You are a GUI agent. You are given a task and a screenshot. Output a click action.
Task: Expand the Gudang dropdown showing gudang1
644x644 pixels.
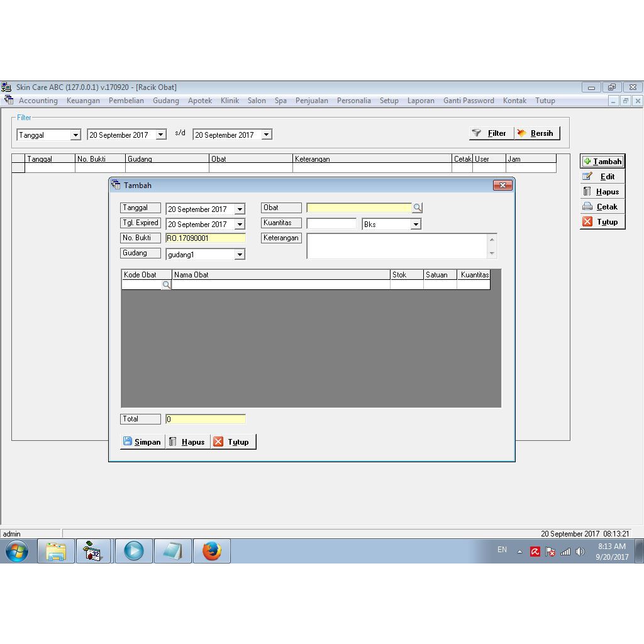tap(240, 254)
